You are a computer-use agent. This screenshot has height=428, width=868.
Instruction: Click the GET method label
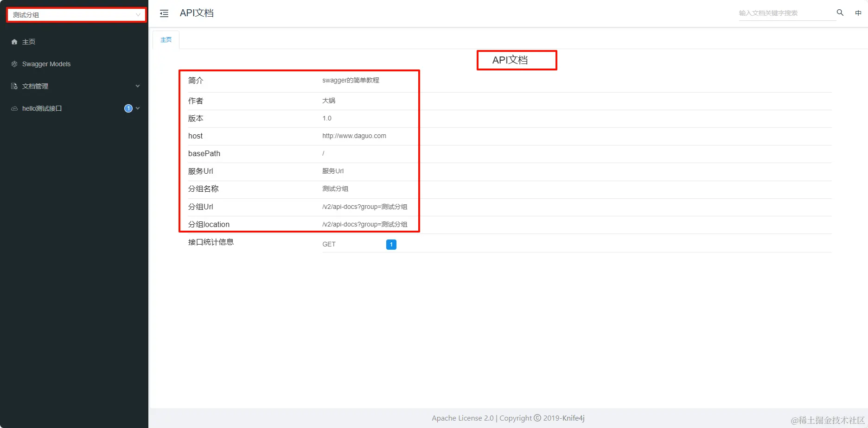[329, 244]
